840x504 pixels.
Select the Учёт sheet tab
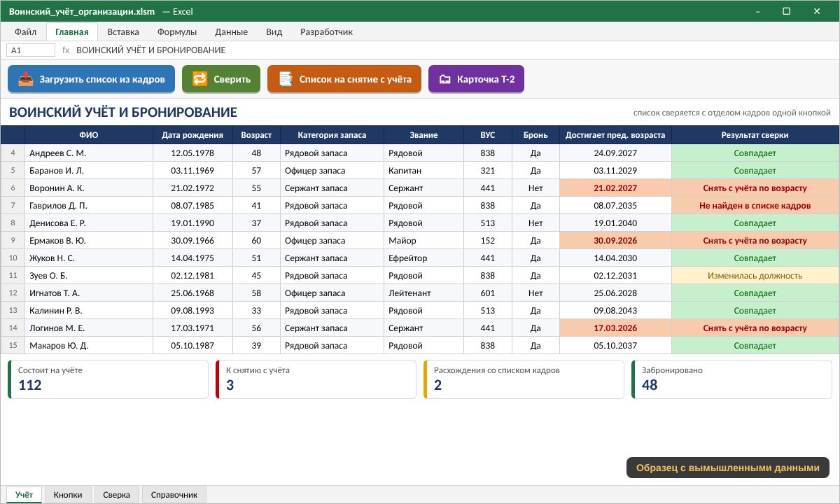[24, 495]
